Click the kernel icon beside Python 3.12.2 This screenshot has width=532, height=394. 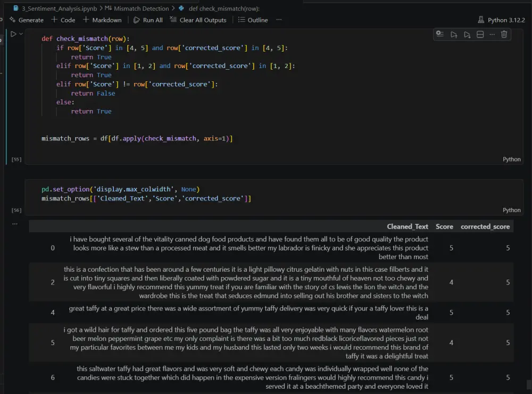point(481,20)
